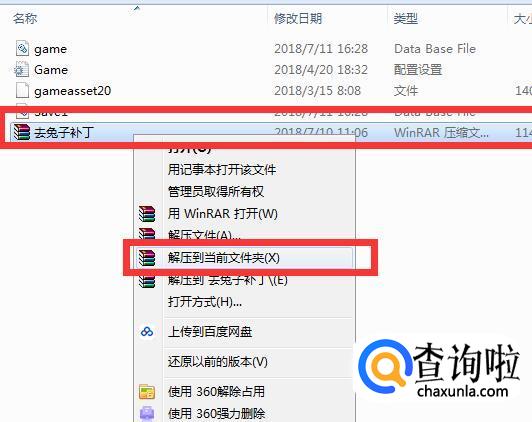Click WinRAR icon beside 解压到当前文件夹(X)

tap(147, 258)
